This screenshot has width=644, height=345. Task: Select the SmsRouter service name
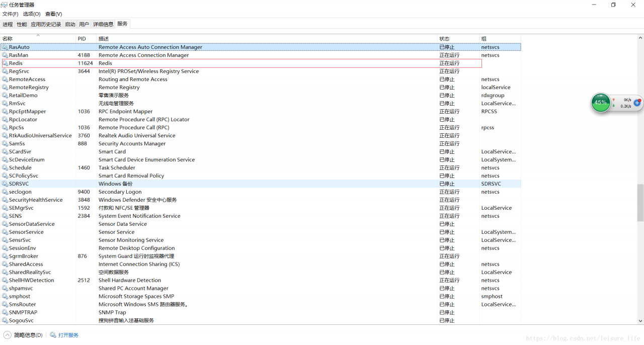[x=23, y=304]
